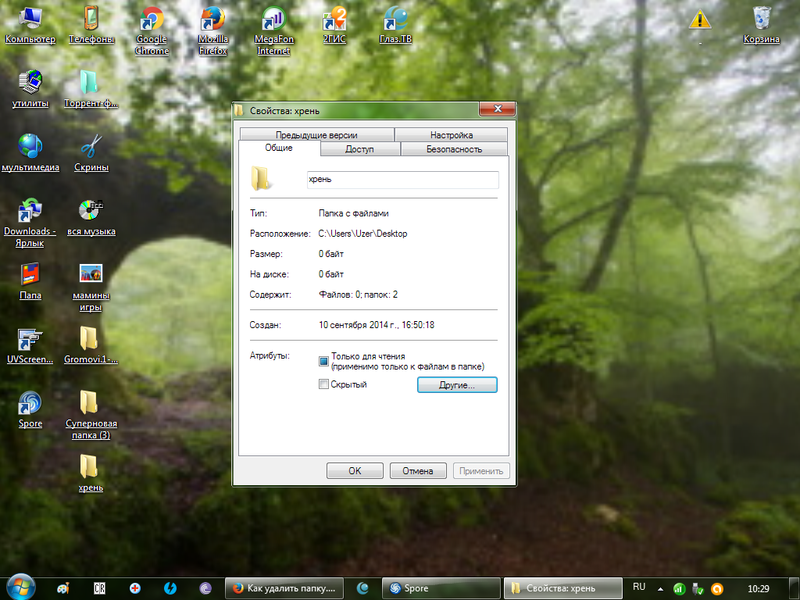800x600 pixels.
Task: Click the Другие... attributes button
Action: (456, 384)
